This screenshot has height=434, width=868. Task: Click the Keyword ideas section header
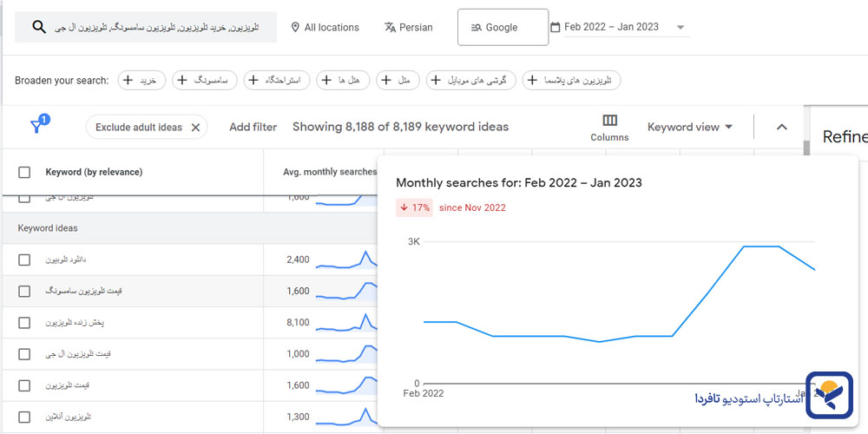(x=48, y=228)
